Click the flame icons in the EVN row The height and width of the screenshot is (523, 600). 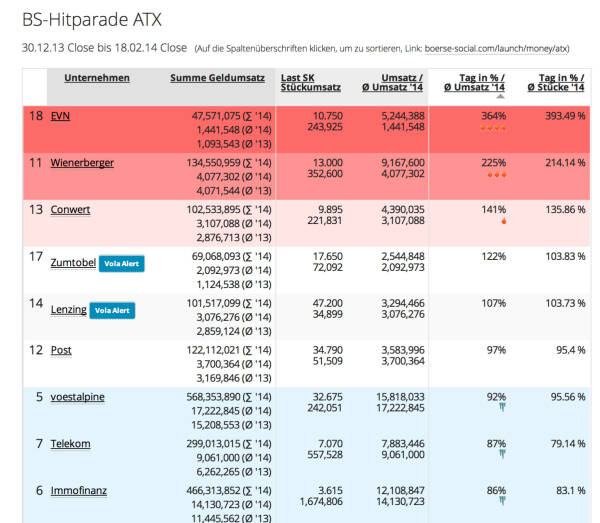point(493,129)
